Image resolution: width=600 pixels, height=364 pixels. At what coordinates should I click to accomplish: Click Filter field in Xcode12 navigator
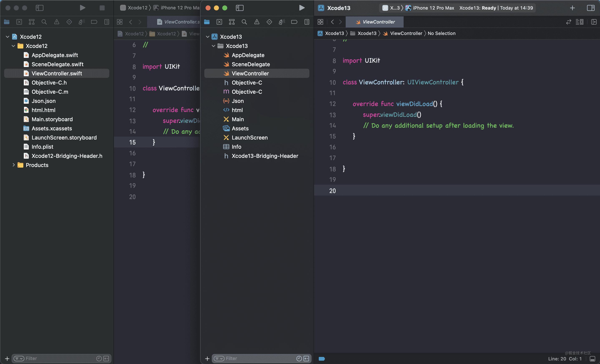tap(61, 358)
